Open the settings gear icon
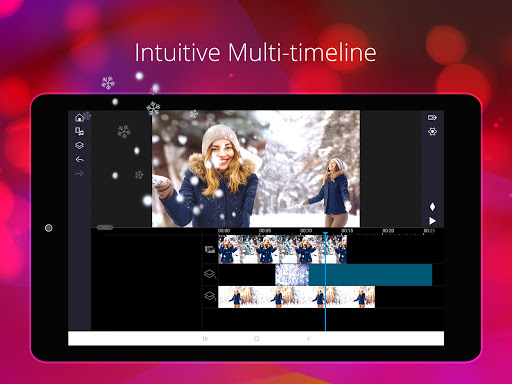Image resolution: width=512 pixels, height=384 pixels. coord(432,132)
